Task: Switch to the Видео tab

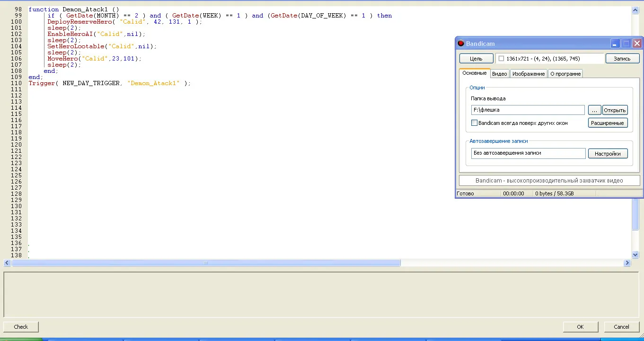Action: (x=500, y=74)
